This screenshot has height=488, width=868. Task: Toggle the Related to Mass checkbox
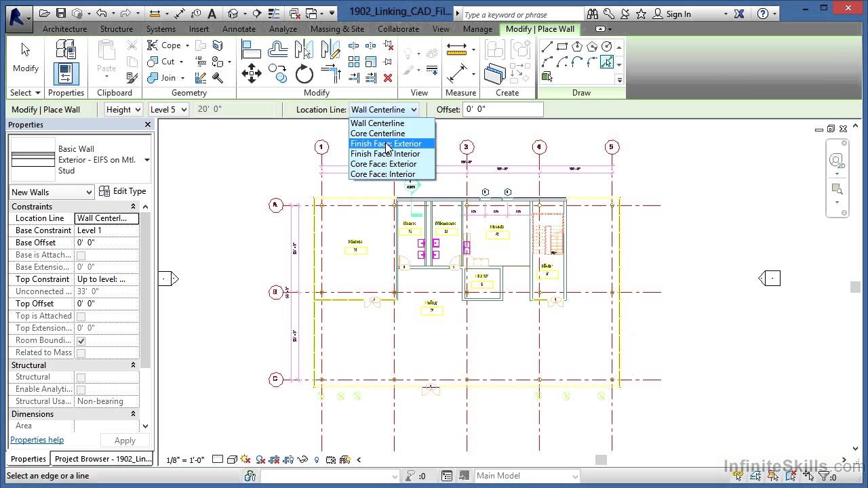(81, 353)
